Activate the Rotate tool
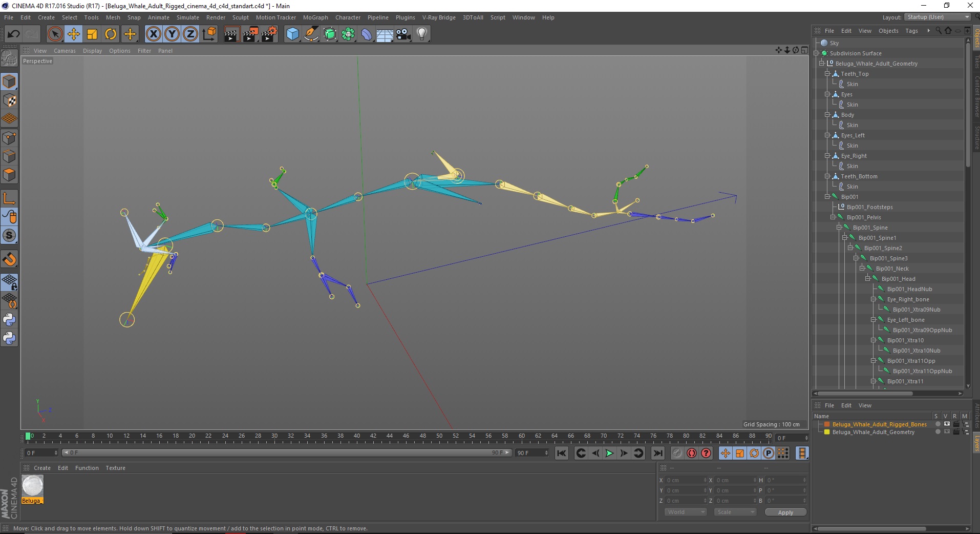Screen dimensions: 980x534 [111, 34]
